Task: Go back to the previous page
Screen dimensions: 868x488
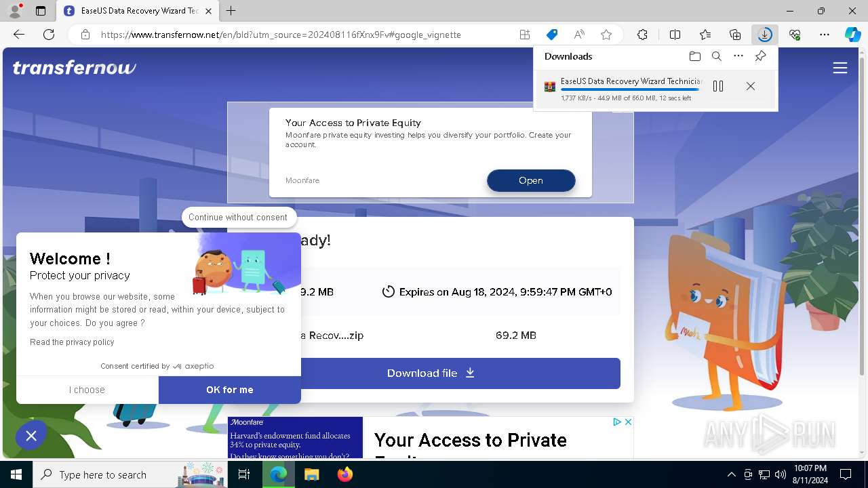Action: (x=19, y=35)
